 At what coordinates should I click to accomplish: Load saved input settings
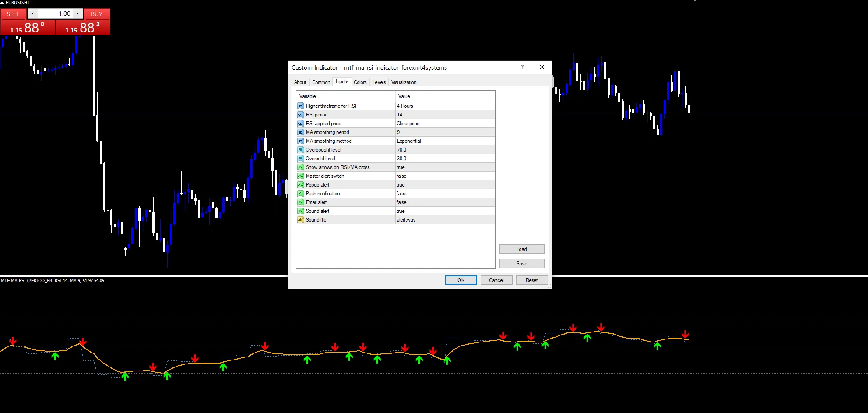coord(522,249)
